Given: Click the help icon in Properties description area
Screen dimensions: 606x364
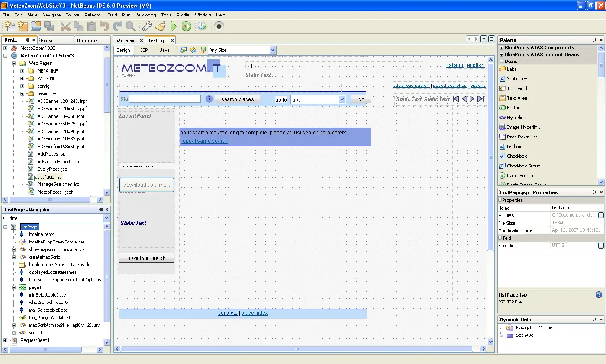Looking at the screenshot, I should point(599,295).
